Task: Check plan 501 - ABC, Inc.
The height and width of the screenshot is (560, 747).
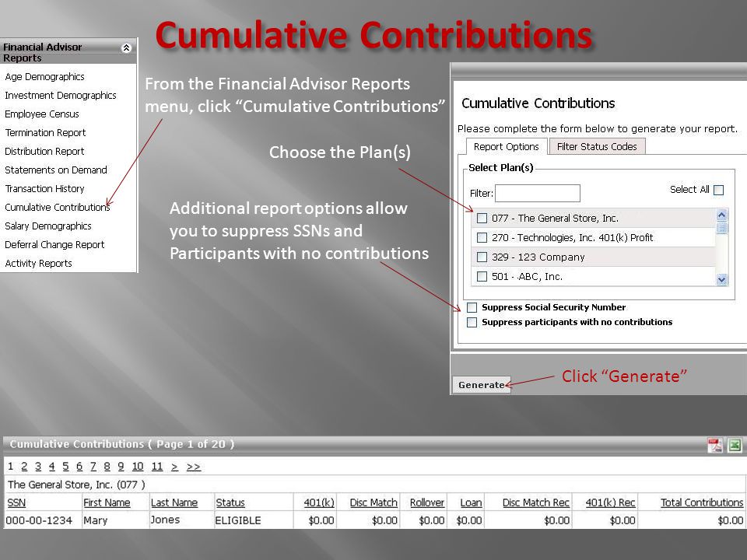Action: [x=482, y=277]
